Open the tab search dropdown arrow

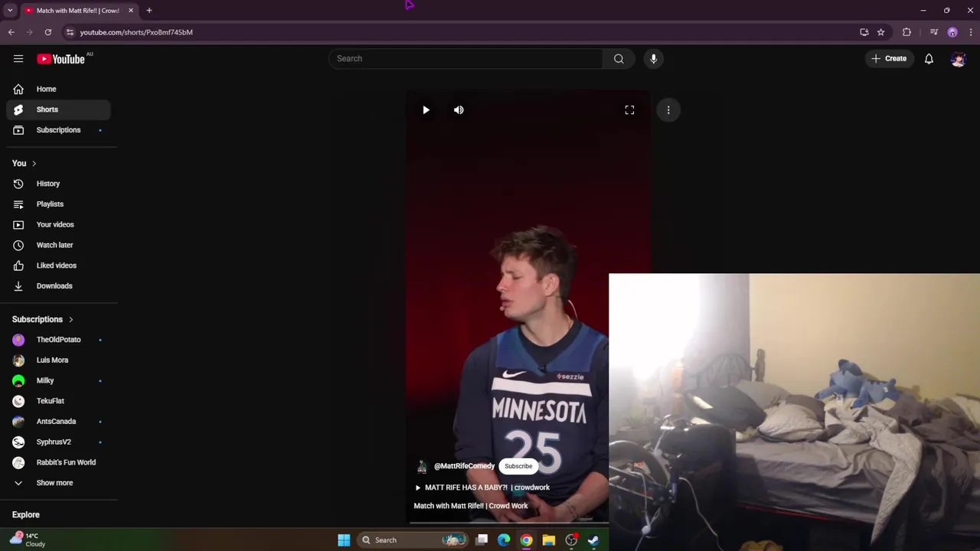click(10, 11)
